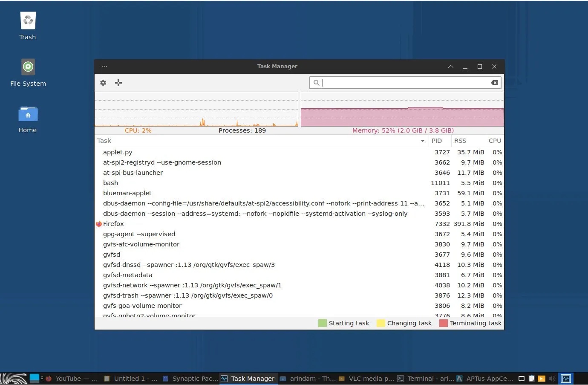Open Task Manager settings via gear icon
This screenshot has width=588, height=385.
coord(103,83)
